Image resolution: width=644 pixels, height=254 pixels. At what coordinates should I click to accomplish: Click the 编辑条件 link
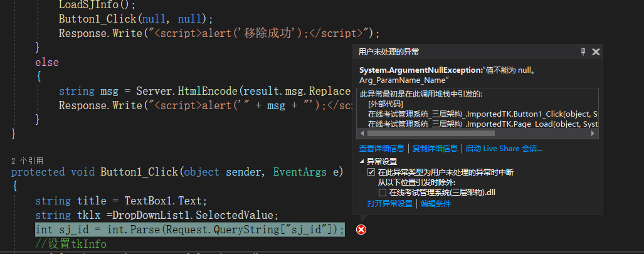point(435,204)
